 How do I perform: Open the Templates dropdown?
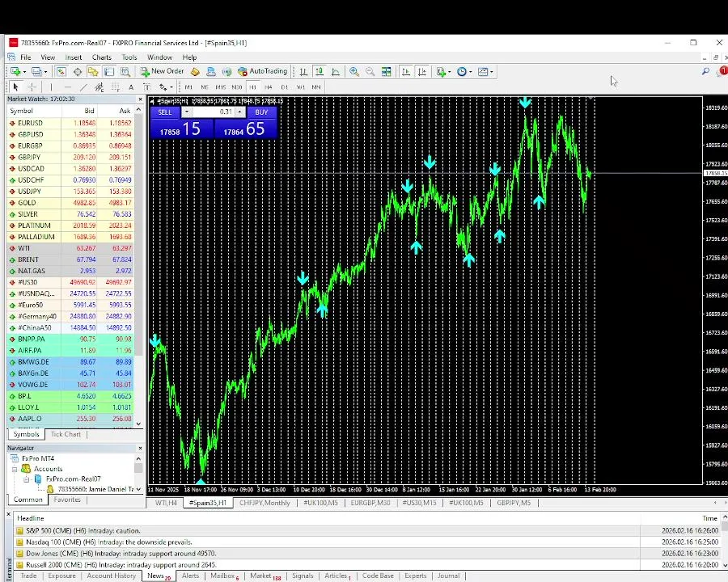tap(485, 71)
